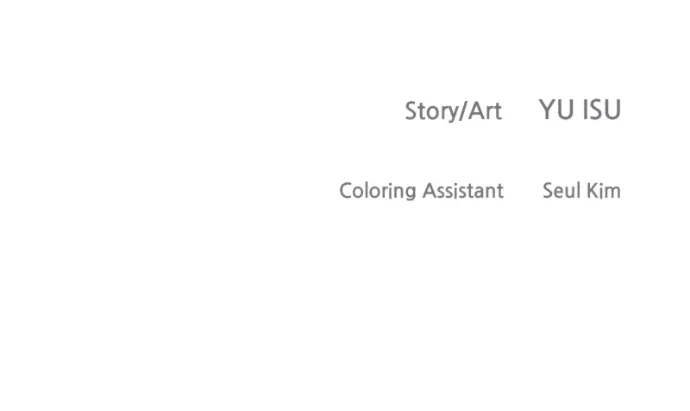The image size is (690, 411).
Task: Click "ISU" in the author name
Action: (x=601, y=110)
